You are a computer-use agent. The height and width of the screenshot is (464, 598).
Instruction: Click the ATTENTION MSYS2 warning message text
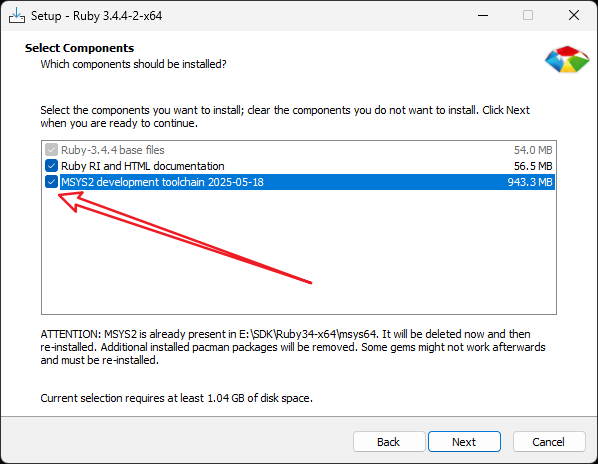293,347
